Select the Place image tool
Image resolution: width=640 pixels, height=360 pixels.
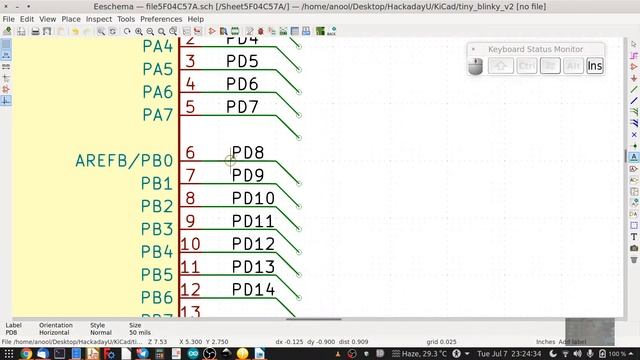[x=634, y=248]
